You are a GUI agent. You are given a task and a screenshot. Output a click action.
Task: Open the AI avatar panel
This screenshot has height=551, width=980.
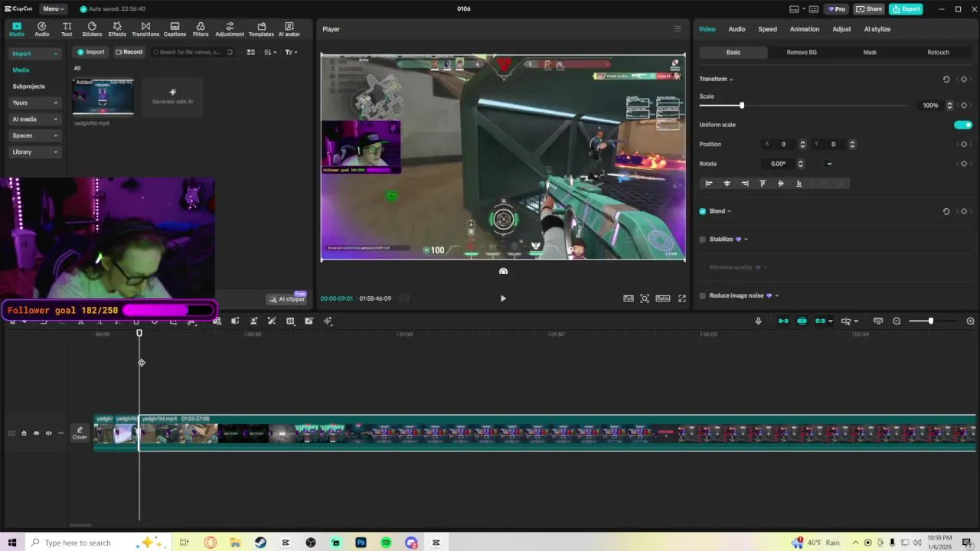click(289, 29)
